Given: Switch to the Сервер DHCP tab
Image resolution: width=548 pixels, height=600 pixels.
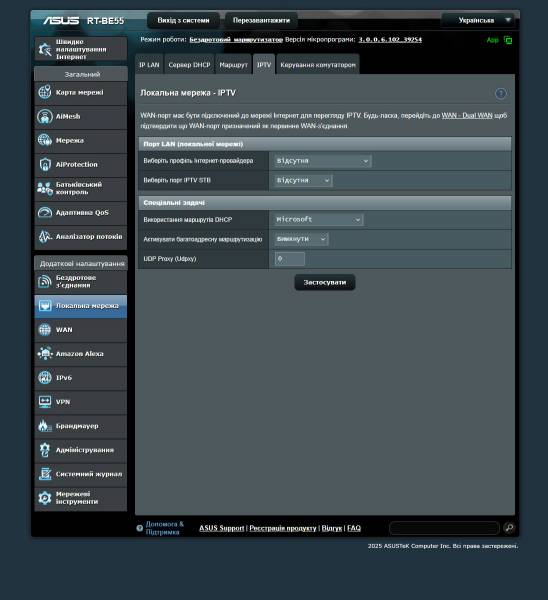Looking at the screenshot, I should pos(189,65).
